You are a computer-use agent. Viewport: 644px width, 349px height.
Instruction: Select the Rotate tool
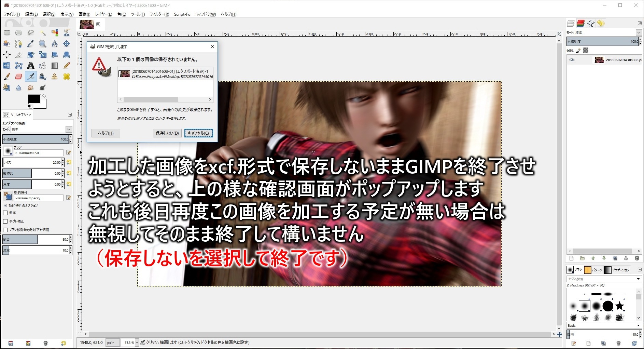(31, 55)
